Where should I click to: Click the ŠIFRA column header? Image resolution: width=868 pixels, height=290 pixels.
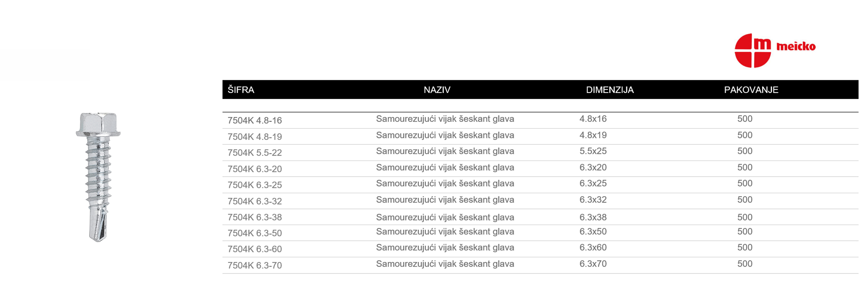pyautogui.click(x=241, y=90)
